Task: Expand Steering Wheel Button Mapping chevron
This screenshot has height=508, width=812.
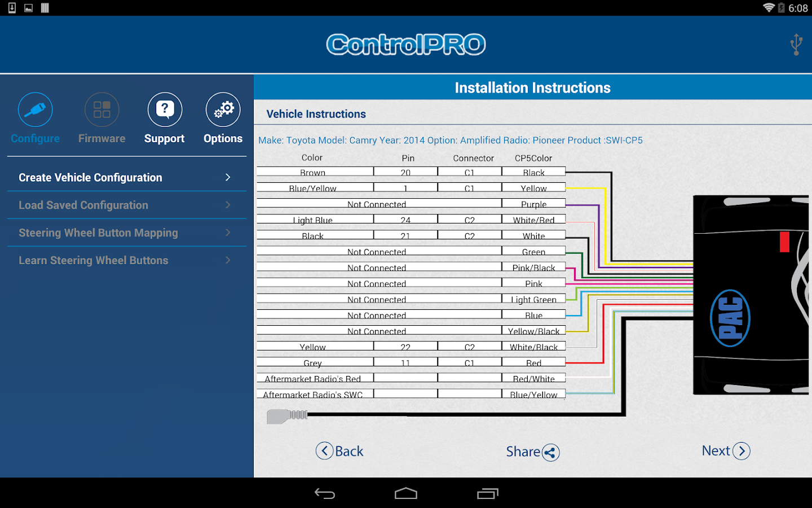Action: click(x=228, y=233)
